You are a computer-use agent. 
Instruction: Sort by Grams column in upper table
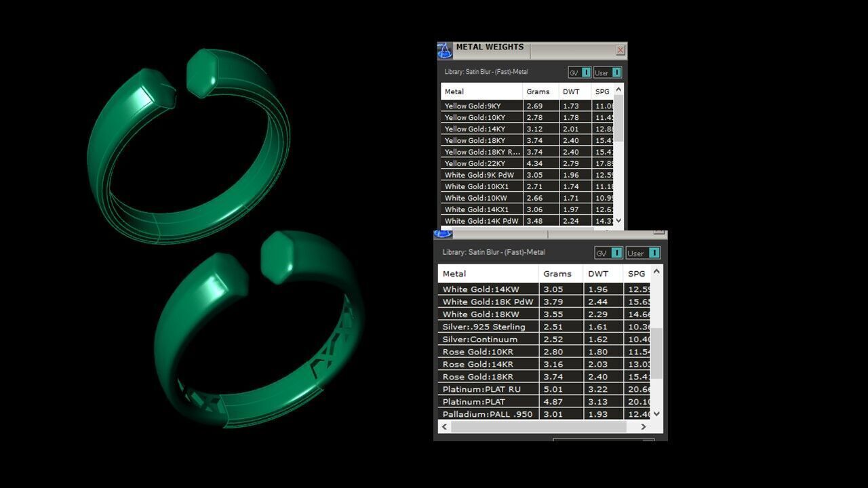540,91
